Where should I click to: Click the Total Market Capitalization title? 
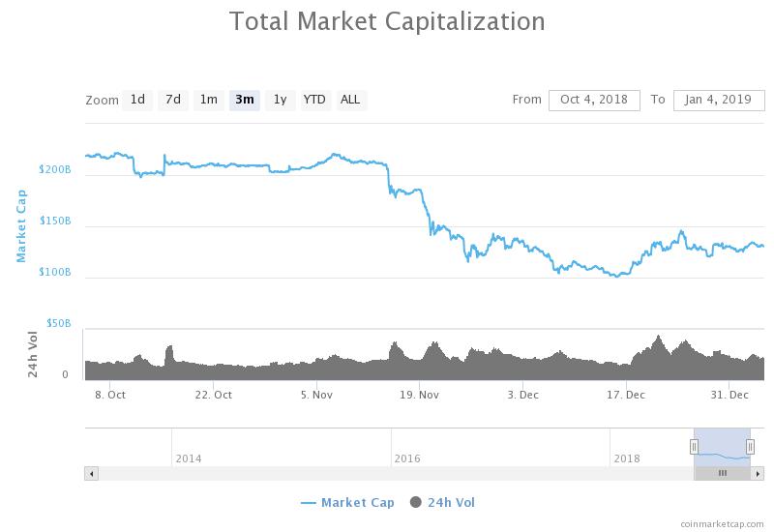click(387, 21)
